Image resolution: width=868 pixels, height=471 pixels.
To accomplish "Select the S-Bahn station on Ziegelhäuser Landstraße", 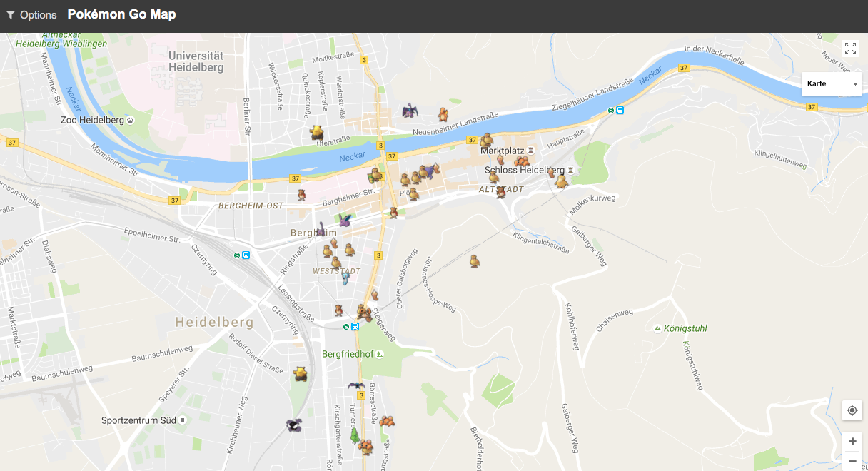I will 616,111.
